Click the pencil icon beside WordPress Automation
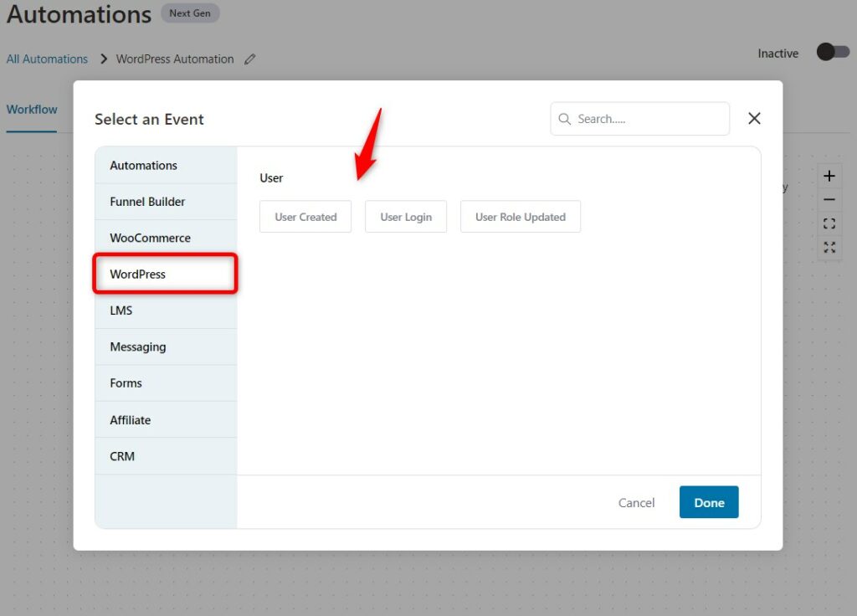Screen dimensions: 857x616 coord(249,59)
